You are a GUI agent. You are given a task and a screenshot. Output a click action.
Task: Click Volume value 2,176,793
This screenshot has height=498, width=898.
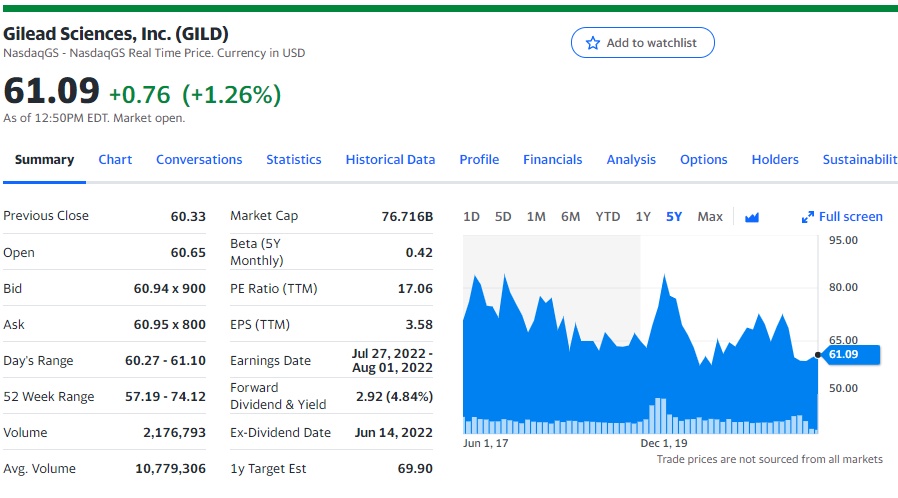tap(174, 433)
